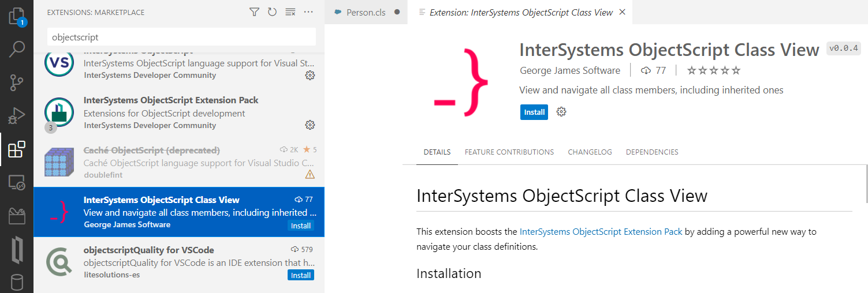Image resolution: width=868 pixels, height=293 pixels.
Task: Click InterSystems Developer Community under Extension Pack
Action: pos(150,125)
